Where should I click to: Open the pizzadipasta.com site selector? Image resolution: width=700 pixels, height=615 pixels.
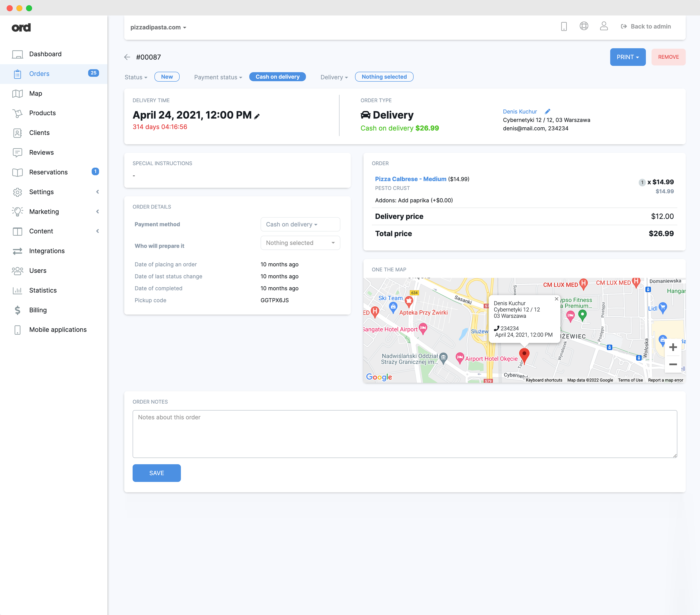pos(158,27)
